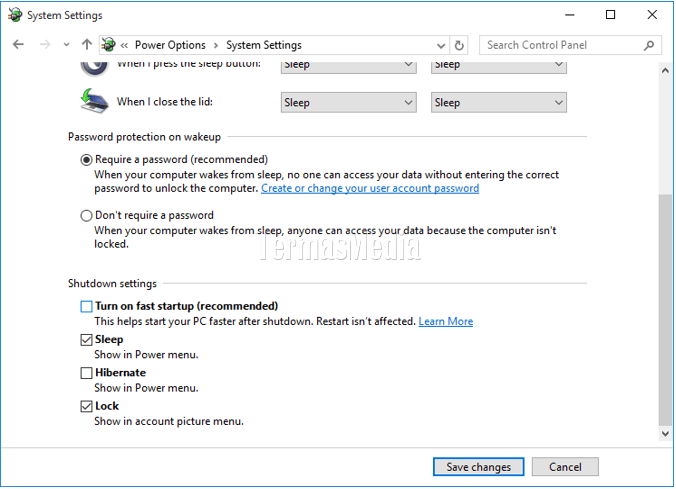This screenshot has width=676, height=489.
Task: Open first close-the-lid Sleep dropdown
Action: click(x=348, y=102)
